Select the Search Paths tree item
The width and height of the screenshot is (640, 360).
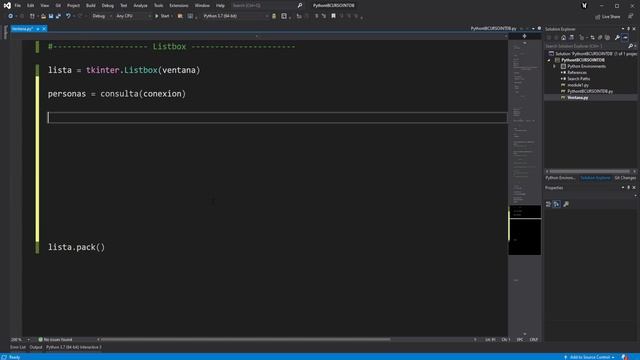[578, 79]
